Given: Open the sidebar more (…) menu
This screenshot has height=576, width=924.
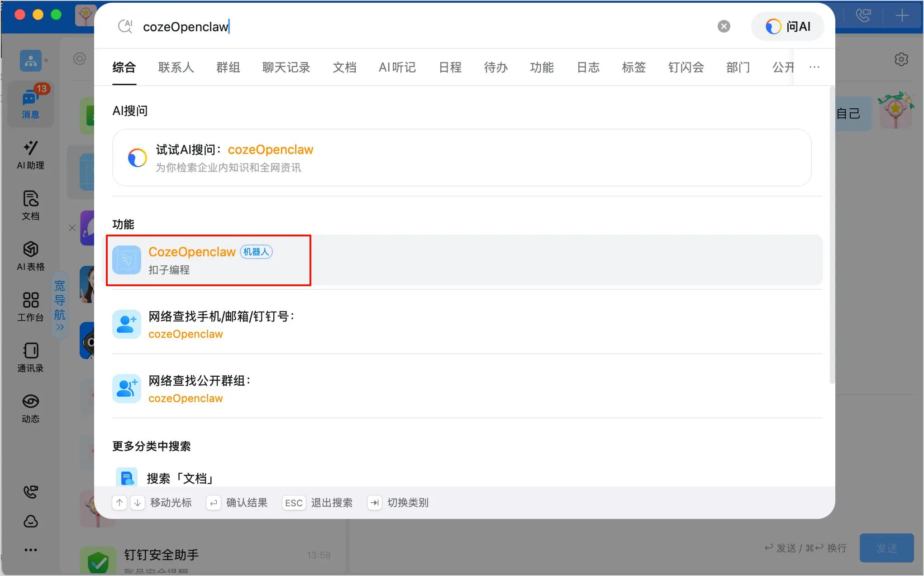Looking at the screenshot, I should 31,550.
